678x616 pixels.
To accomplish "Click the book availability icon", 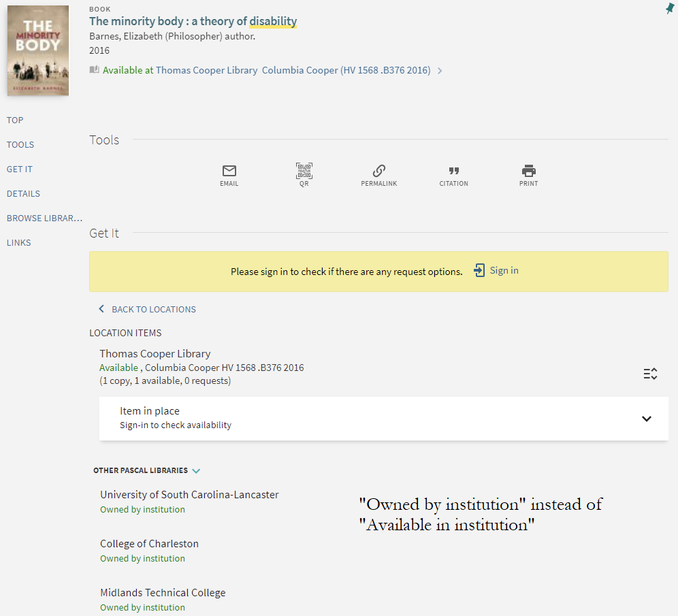I will coord(94,70).
